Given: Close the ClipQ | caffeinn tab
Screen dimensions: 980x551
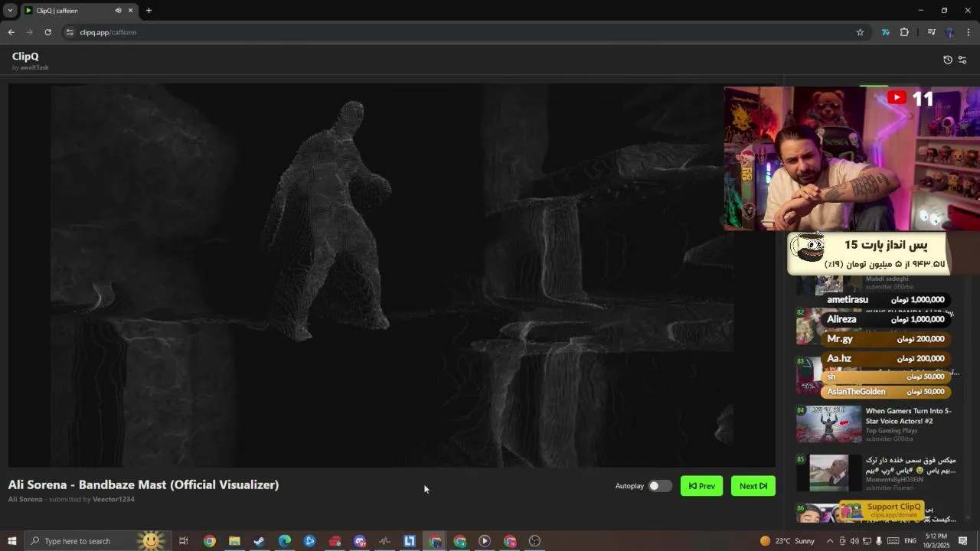Looking at the screenshot, I should [131, 11].
